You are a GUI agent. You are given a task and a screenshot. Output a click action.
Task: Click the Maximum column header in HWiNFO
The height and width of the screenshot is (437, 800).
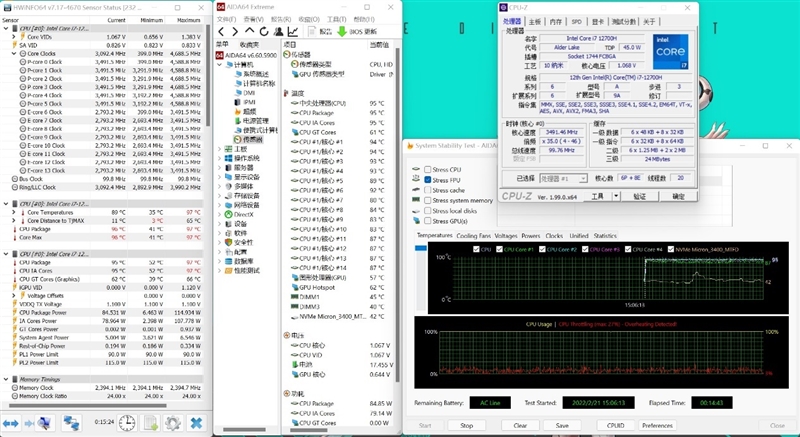[189, 20]
